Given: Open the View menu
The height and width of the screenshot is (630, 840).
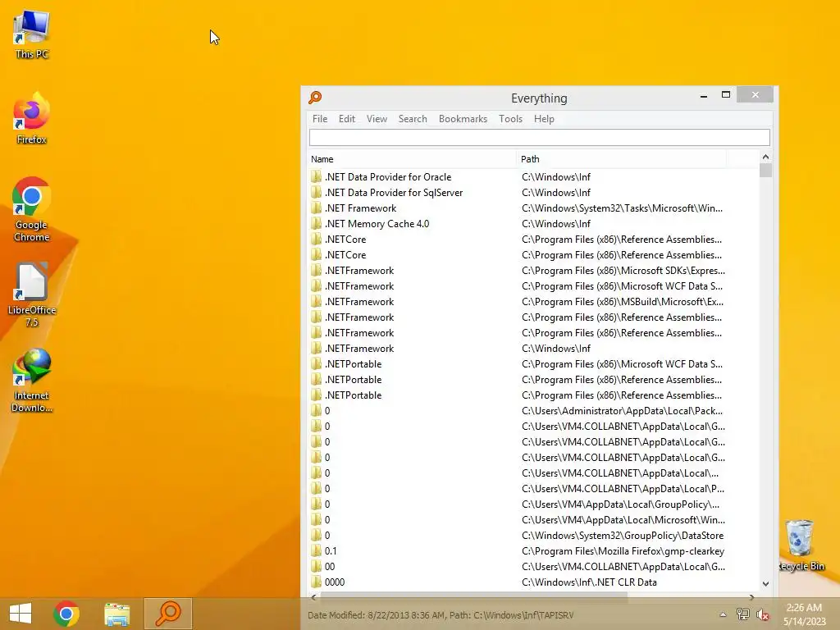Looking at the screenshot, I should coord(377,119).
